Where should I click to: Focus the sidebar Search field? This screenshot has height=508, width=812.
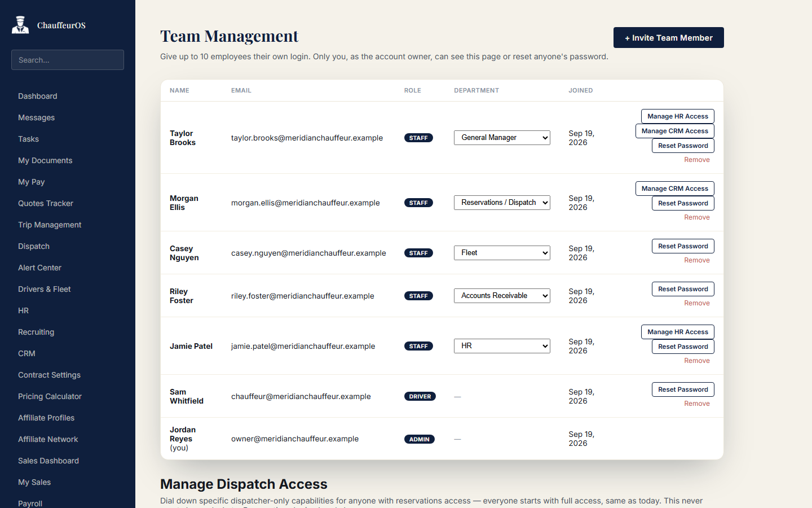68,60
